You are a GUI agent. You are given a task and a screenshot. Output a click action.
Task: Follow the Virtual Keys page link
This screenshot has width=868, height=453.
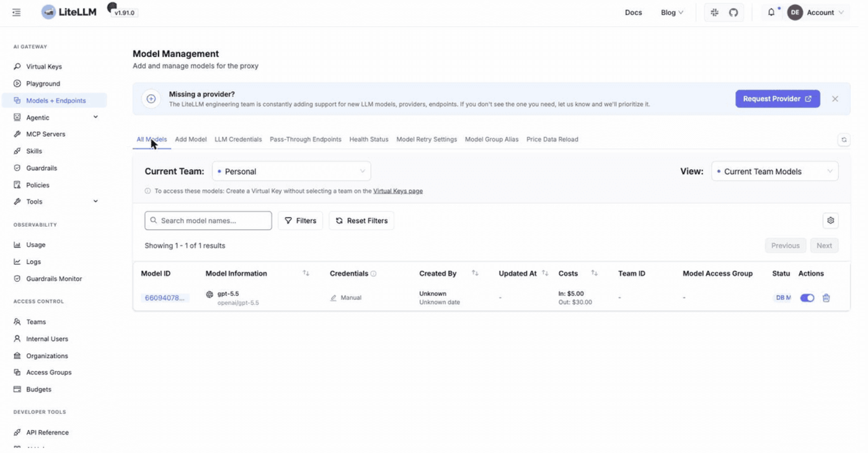pos(398,191)
